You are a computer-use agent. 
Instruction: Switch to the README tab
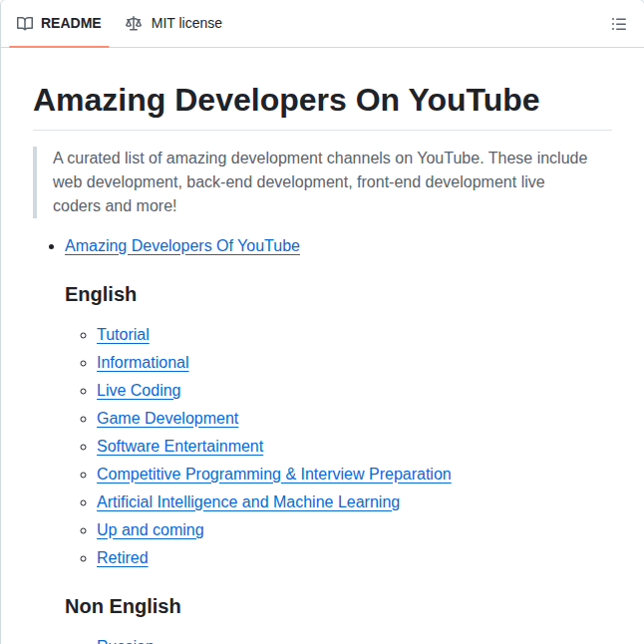(59, 23)
